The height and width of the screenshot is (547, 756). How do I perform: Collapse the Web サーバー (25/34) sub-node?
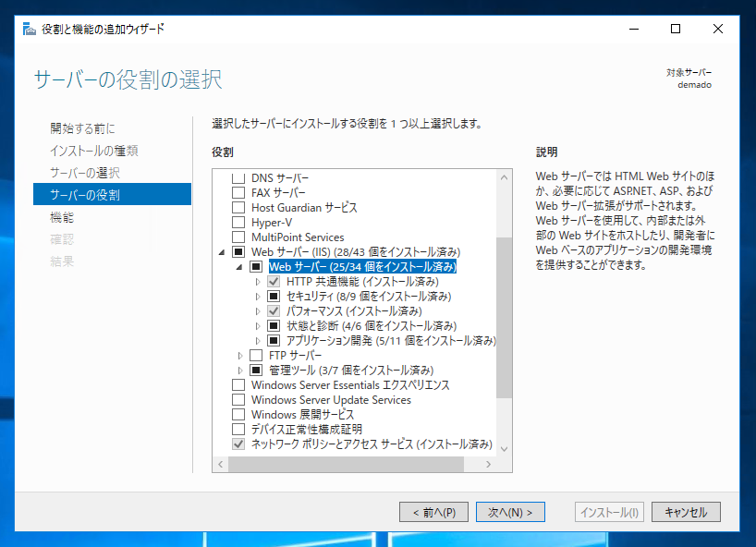pyautogui.click(x=239, y=267)
